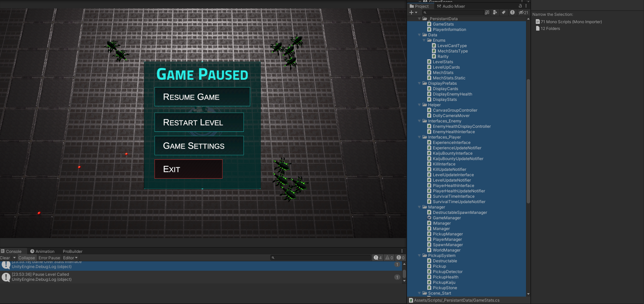Click the red Exit button

(188, 169)
